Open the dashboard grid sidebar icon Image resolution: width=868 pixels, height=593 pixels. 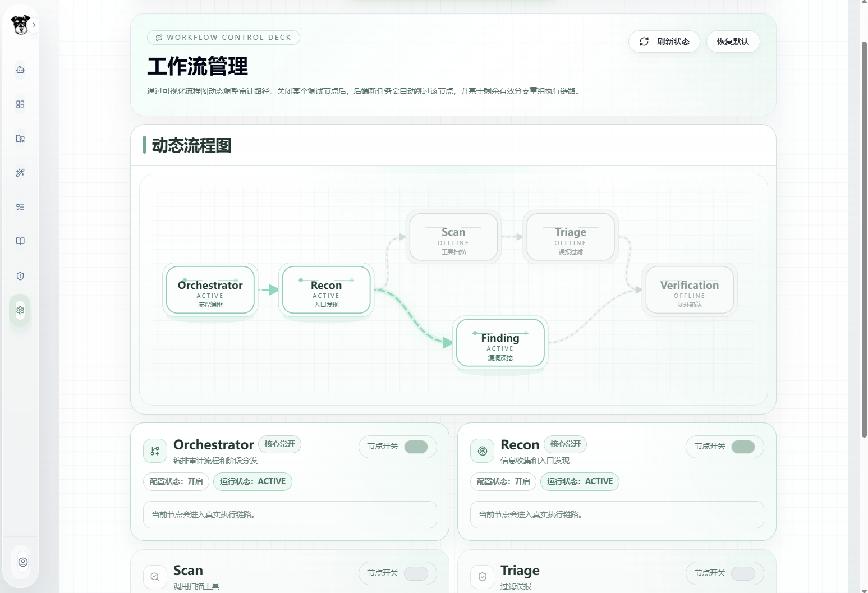[x=20, y=104]
